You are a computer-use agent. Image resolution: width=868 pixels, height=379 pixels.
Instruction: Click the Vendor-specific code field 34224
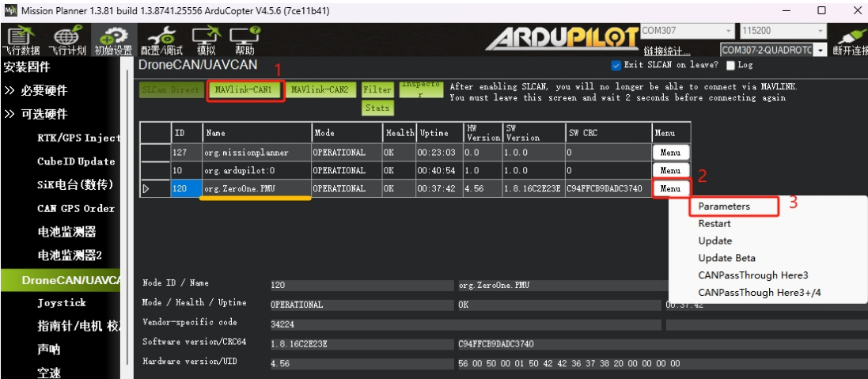465,324
